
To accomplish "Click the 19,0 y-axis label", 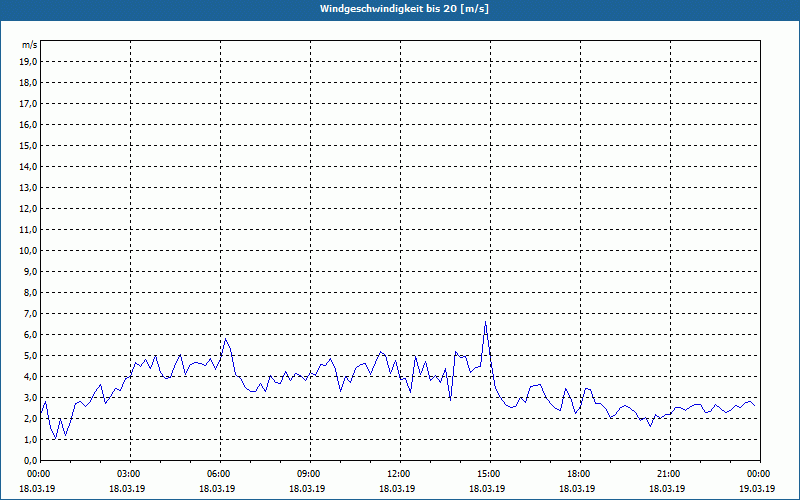I will click(29, 62).
